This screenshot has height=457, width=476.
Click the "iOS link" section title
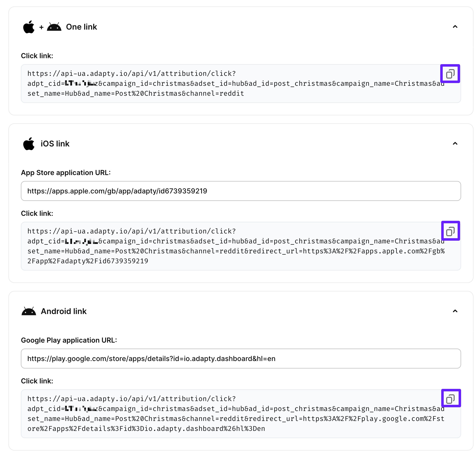(x=55, y=144)
